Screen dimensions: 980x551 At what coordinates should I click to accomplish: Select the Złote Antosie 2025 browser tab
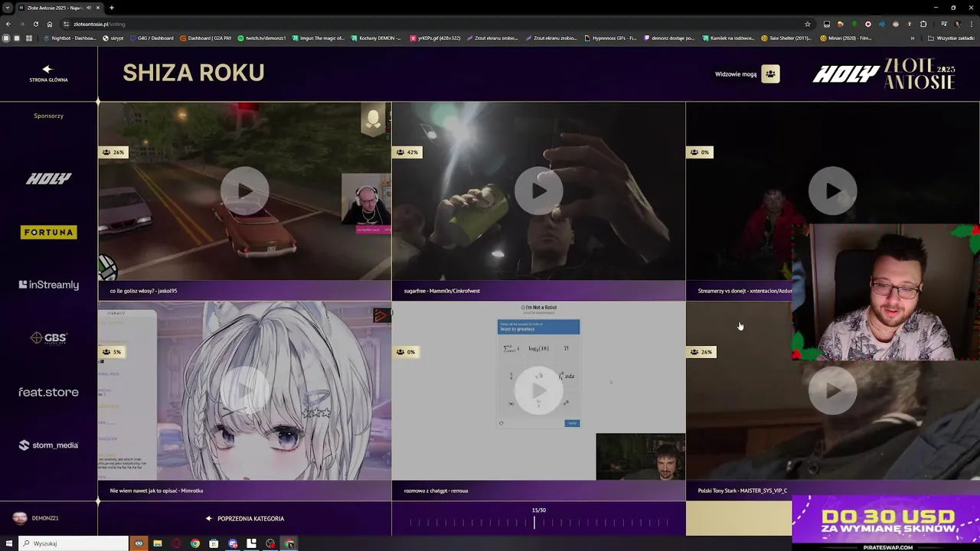coord(60,8)
